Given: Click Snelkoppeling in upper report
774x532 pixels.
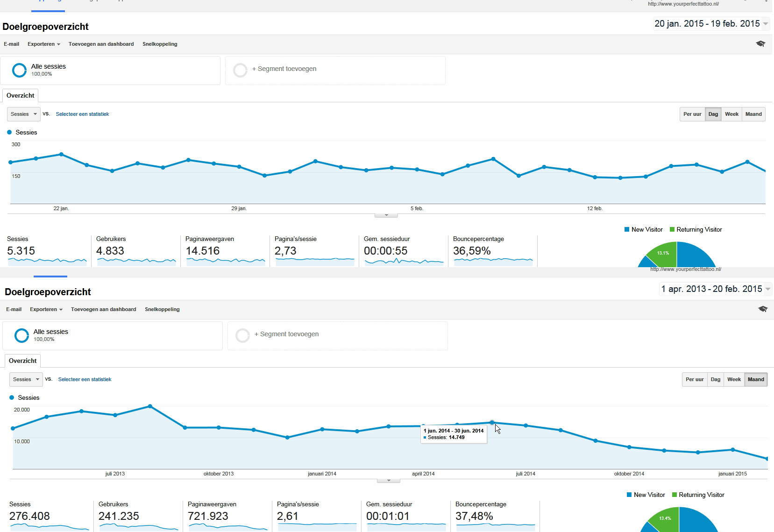Looking at the screenshot, I should click(160, 44).
